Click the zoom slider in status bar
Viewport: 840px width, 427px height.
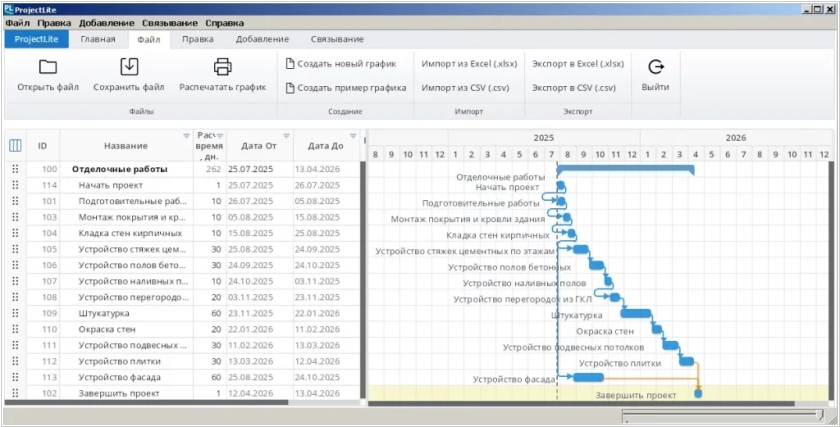pos(723,415)
